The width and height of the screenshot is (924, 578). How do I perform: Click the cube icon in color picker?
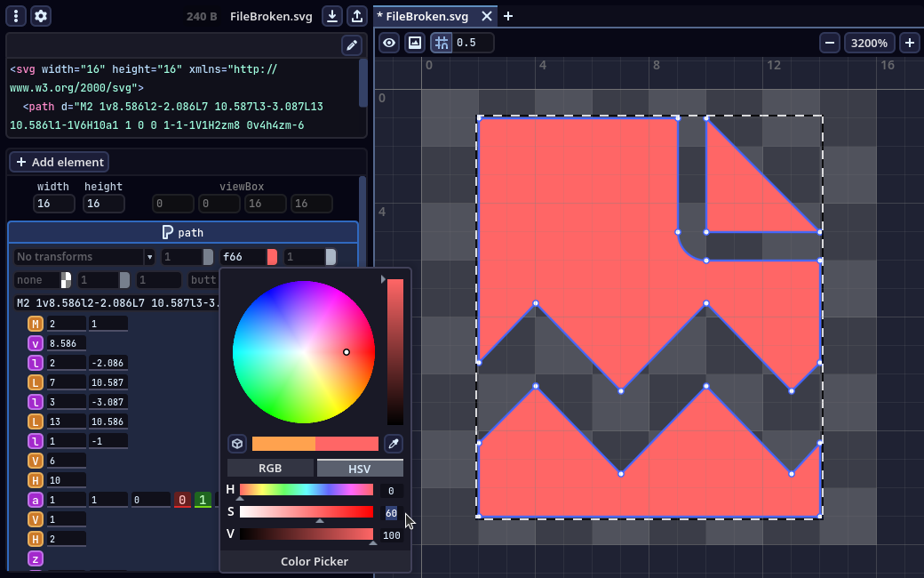pyautogui.click(x=237, y=444)
